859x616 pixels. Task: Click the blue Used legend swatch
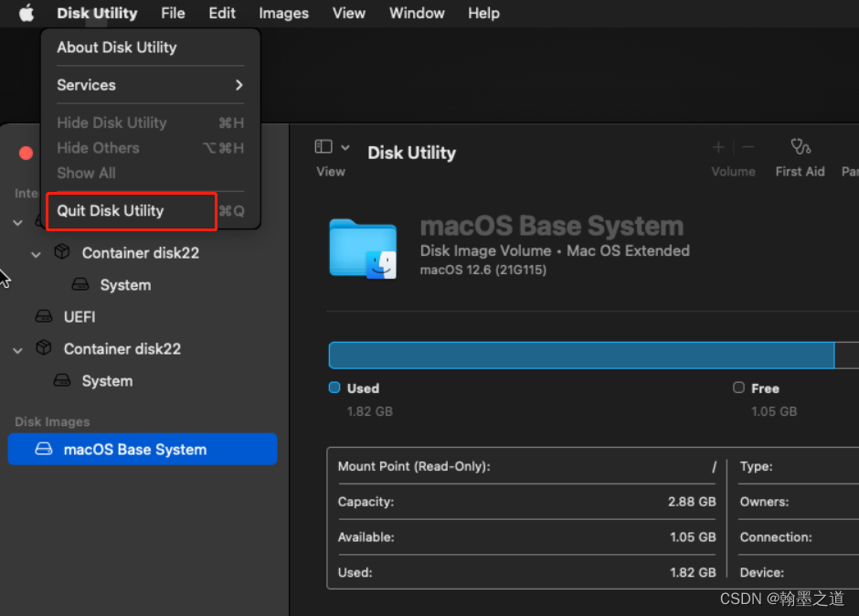(x=334, y=388)
